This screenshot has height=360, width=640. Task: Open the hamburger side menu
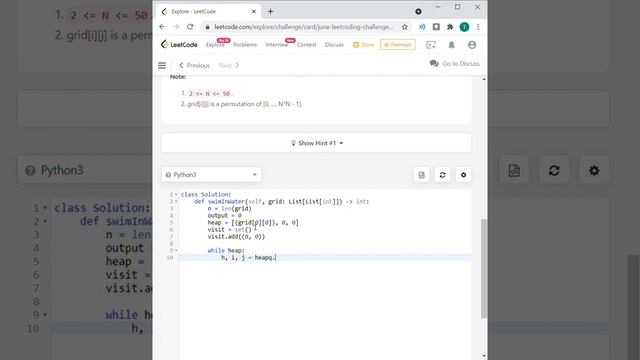tap(162, 65)
